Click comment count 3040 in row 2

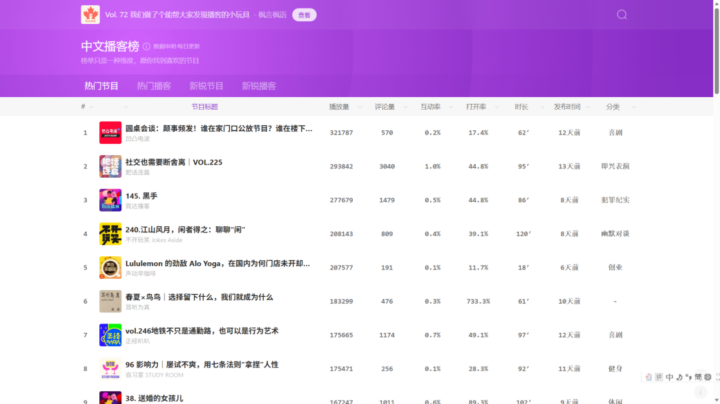(387, 166)
